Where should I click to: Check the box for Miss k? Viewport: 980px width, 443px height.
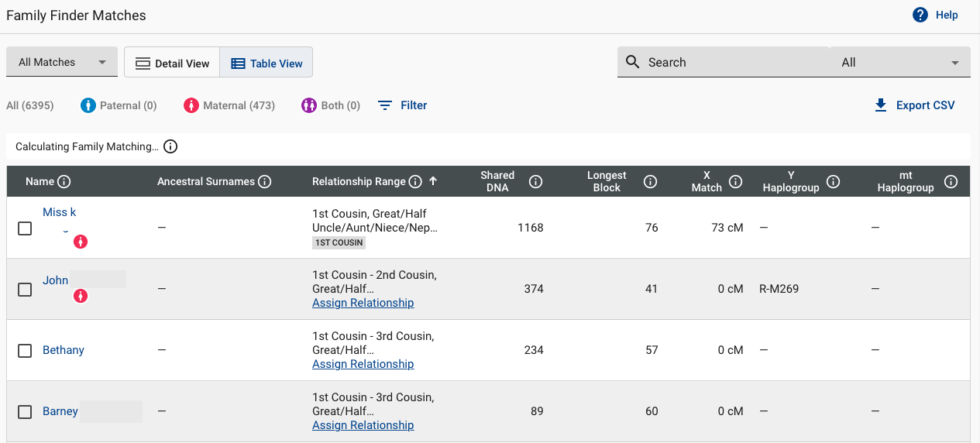point(25,228)
